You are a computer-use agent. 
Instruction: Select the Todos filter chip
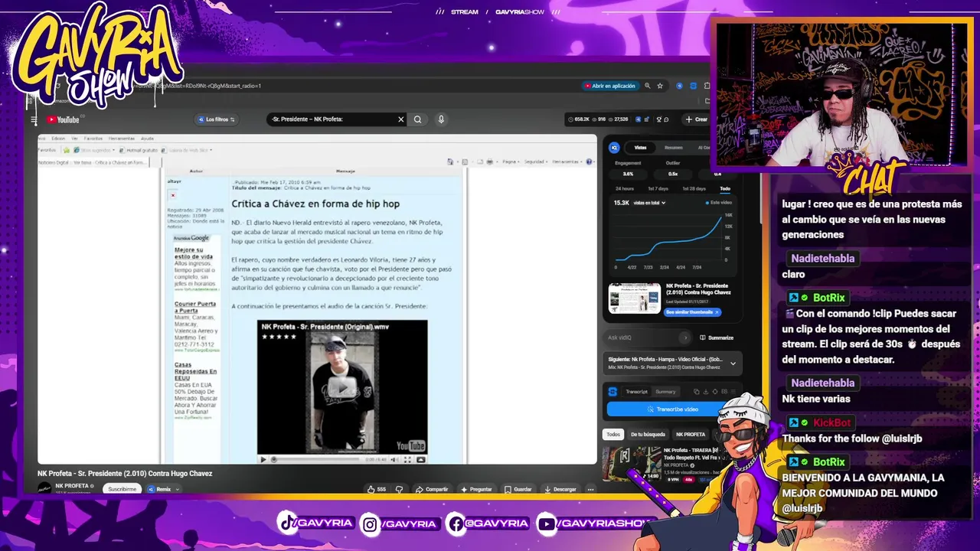click(613, 435)
